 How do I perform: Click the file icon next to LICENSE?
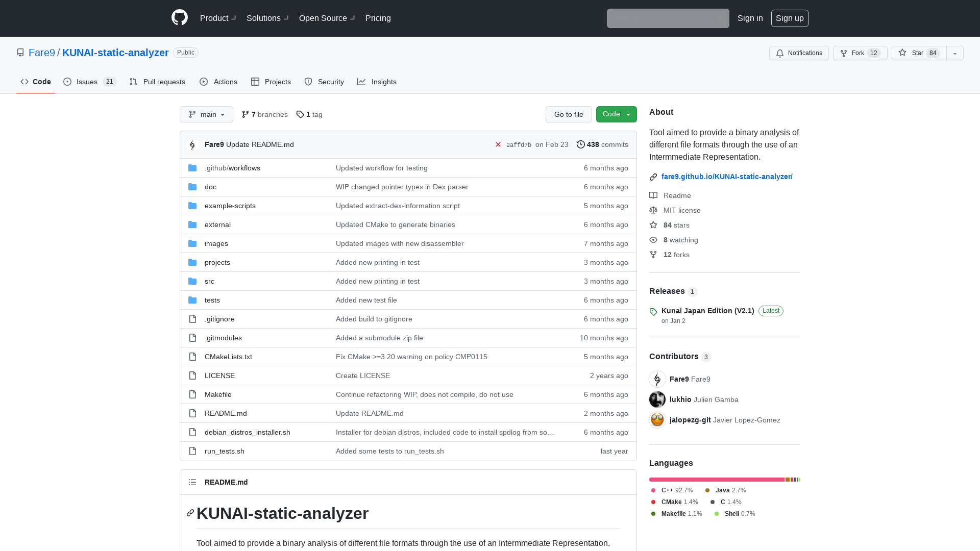(x=192, y=375)
